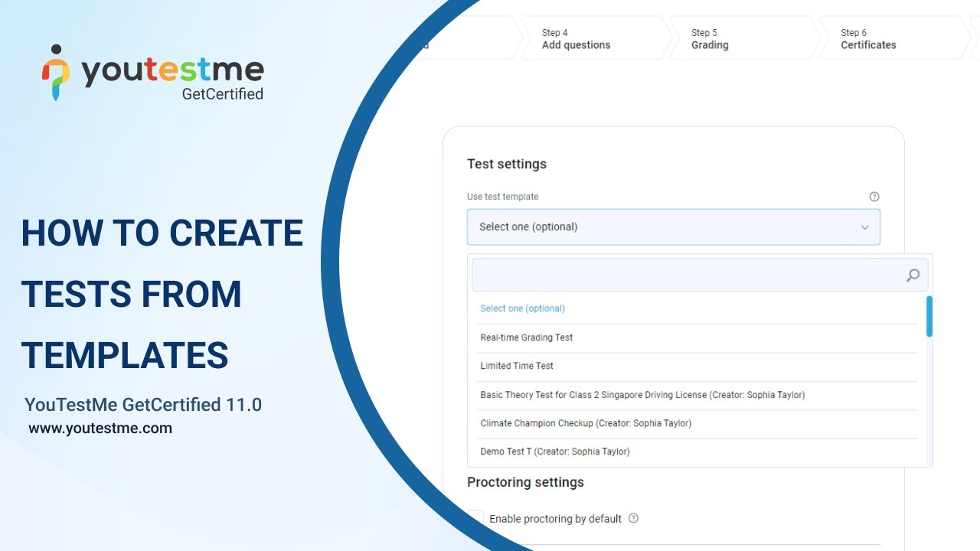Click the www.youtestme.com link text
This screenshot has height=551, width=980.
pos(100,429)
